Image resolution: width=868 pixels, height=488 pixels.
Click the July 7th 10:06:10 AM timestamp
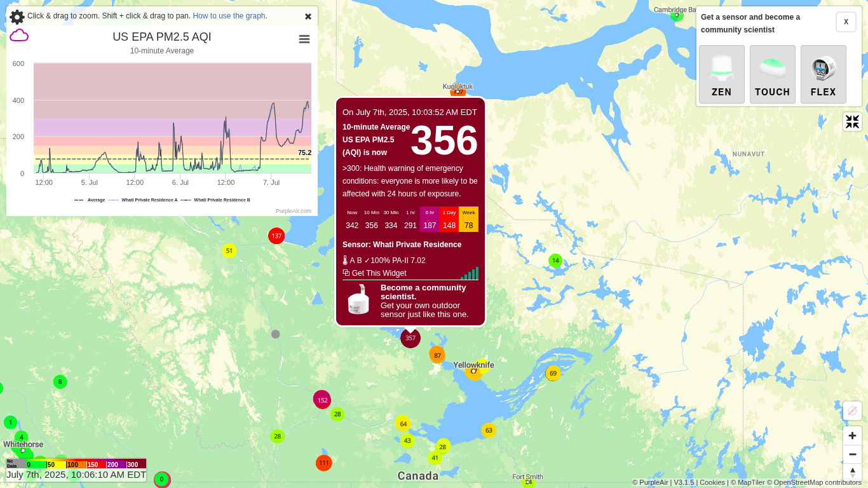pos(76,475)
